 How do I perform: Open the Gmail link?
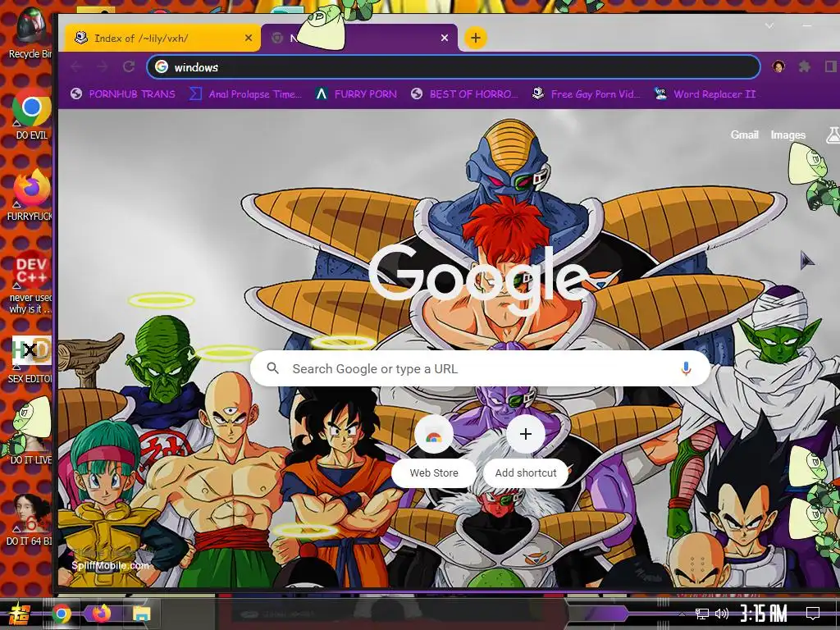(744, 135)
